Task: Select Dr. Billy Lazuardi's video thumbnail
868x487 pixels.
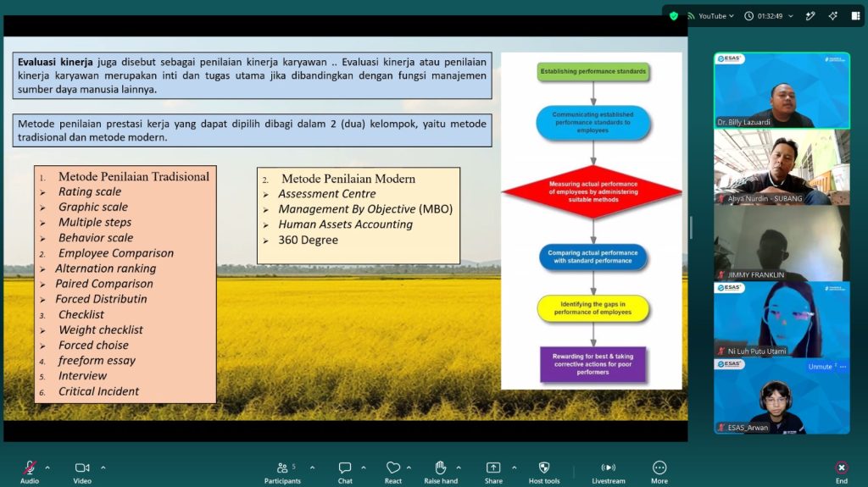Action: tap(782, 91)
